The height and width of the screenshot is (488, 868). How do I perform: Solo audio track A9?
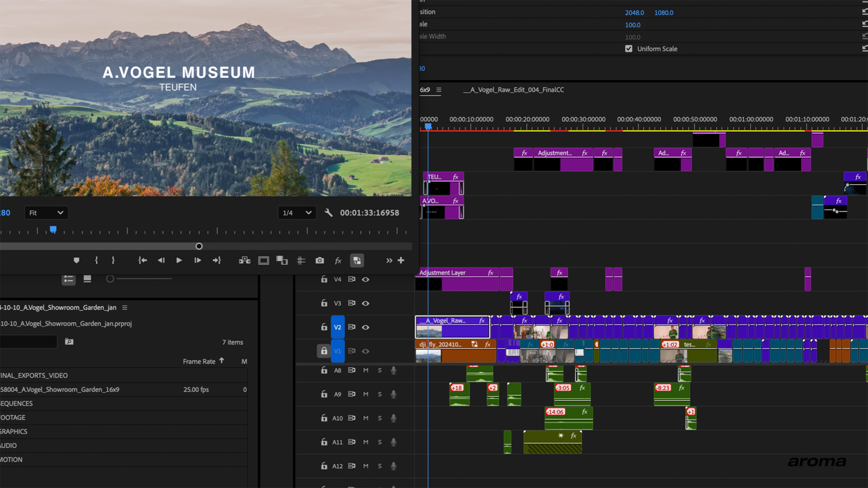coord(380,394)
